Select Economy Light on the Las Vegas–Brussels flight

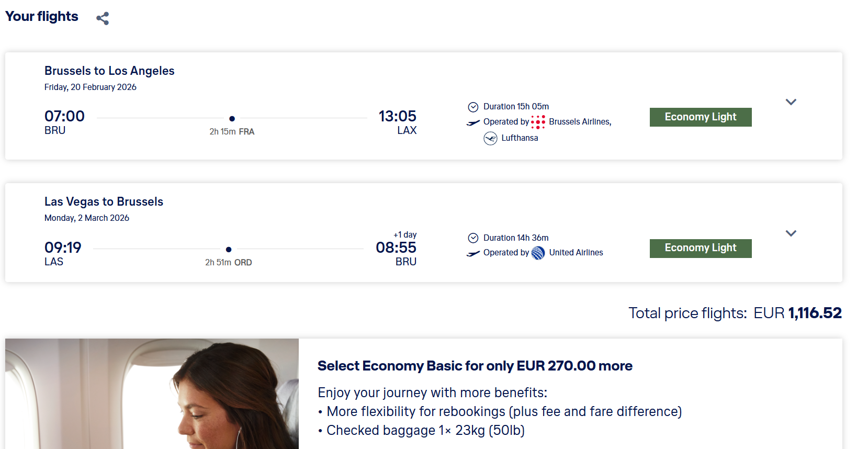point(700,248)
